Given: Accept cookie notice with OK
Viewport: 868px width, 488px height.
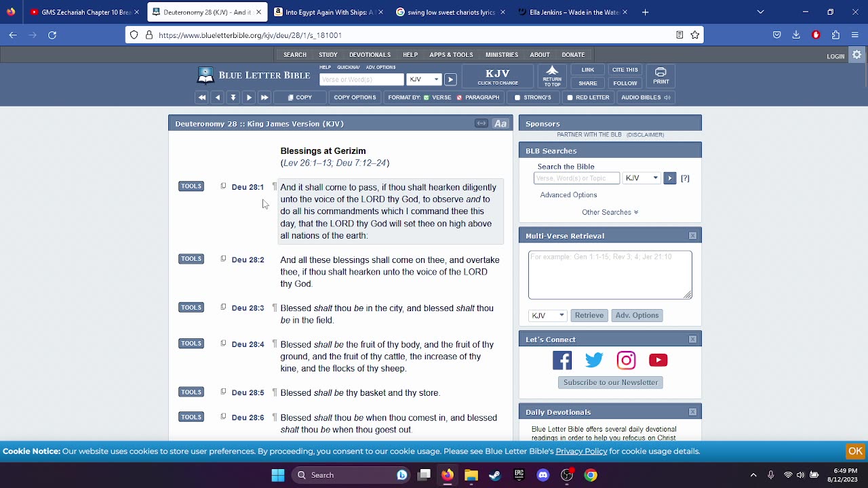Looking at the screenshot, I should point(855,451).
